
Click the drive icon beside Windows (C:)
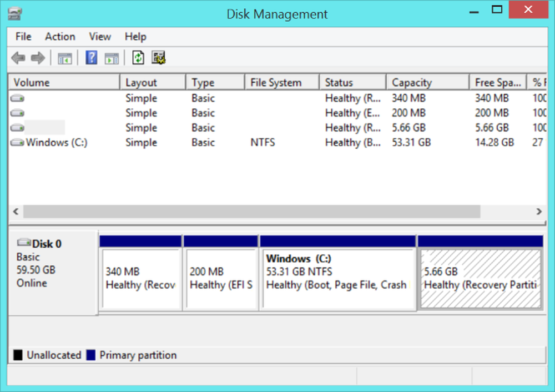point(17,142)
